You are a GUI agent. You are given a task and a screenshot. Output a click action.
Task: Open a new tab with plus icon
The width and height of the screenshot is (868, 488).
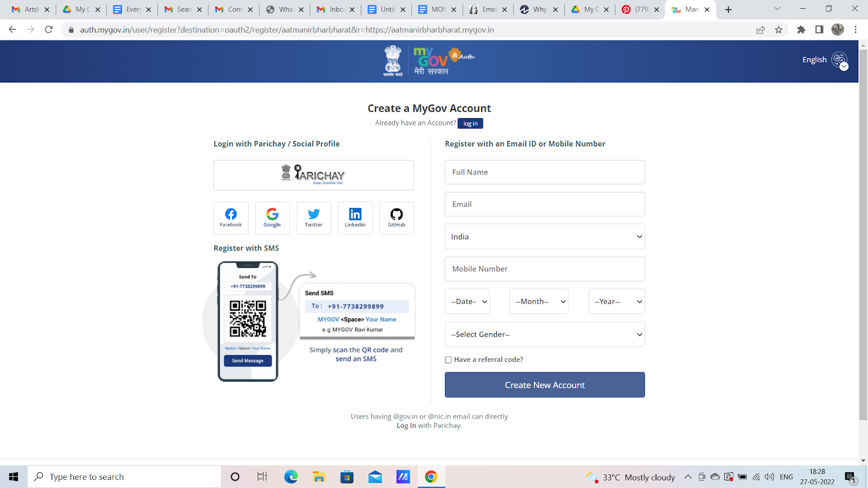729,10
